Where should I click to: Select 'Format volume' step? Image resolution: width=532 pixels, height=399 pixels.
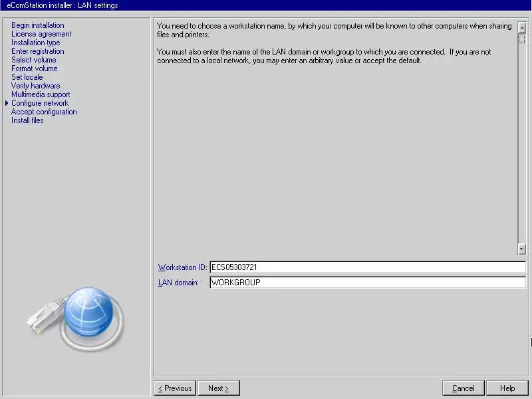pos(35,68)
